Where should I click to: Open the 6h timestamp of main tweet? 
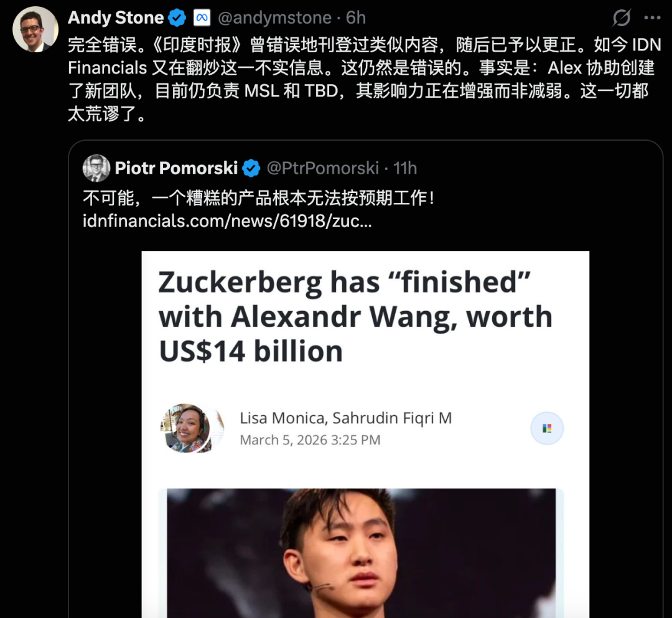coord(357,18)
